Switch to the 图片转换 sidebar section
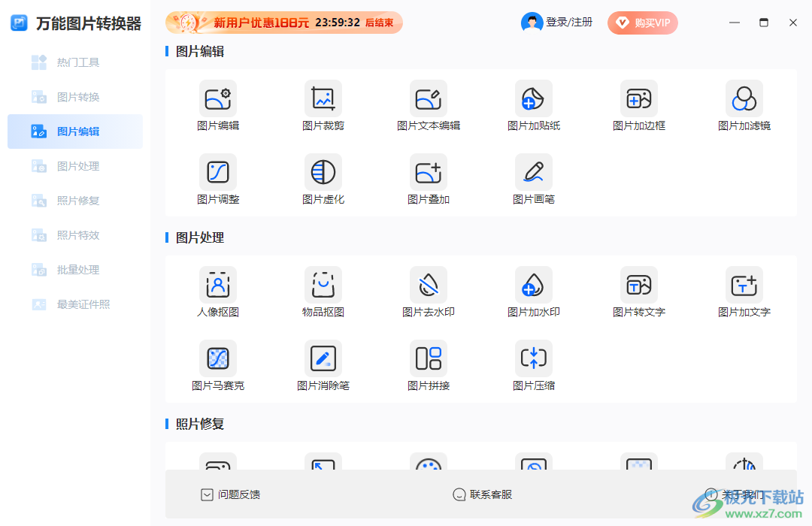Image resolution: width=812 pixels, height=526 pixels. [74, 97]
